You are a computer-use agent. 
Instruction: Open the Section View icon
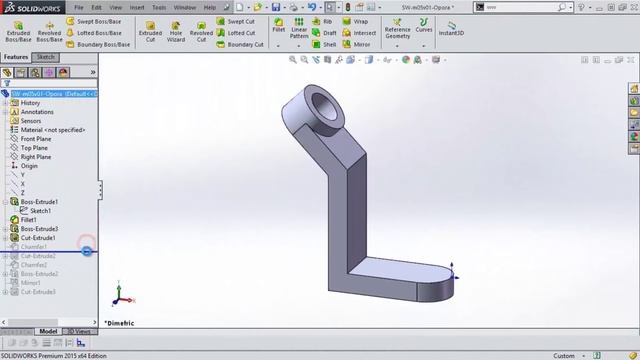pyautogui.click(x=327, y=60)
